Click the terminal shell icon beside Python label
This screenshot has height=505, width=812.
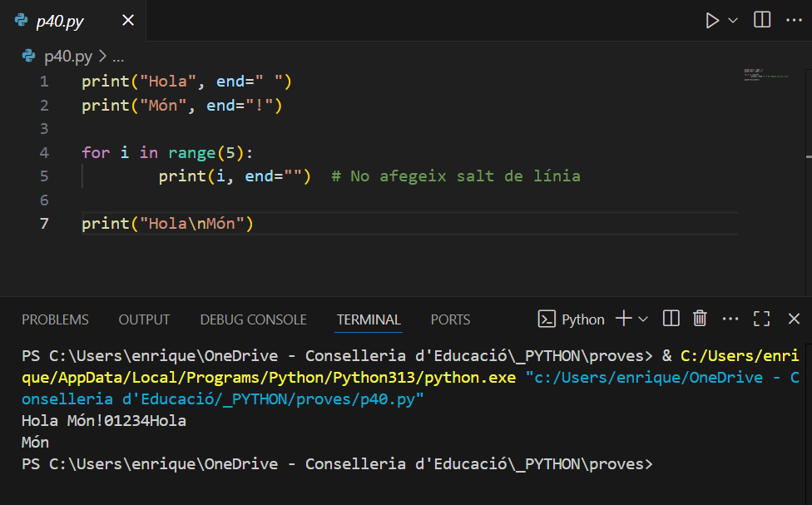click(548, 319)
